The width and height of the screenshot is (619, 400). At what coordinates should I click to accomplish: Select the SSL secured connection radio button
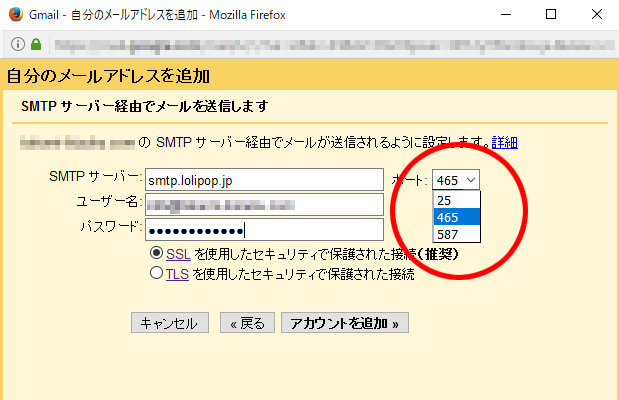(156, 253)
